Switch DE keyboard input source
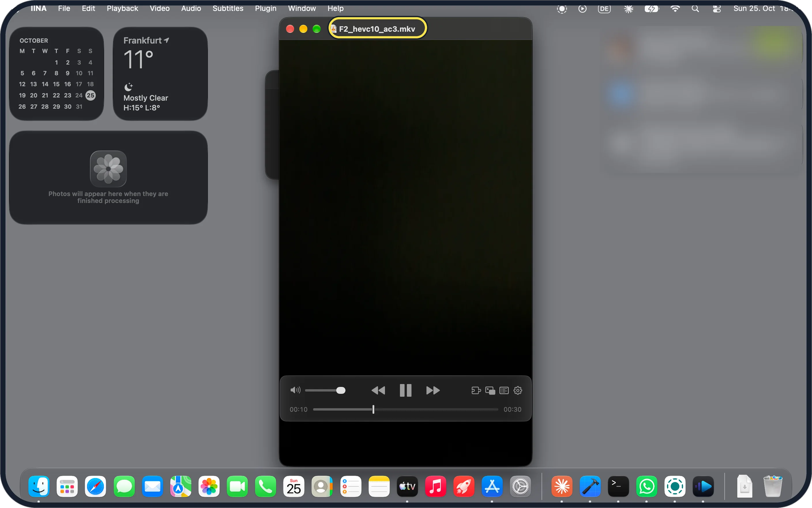The width and height of the screenshot is (812, 508). 604,9
